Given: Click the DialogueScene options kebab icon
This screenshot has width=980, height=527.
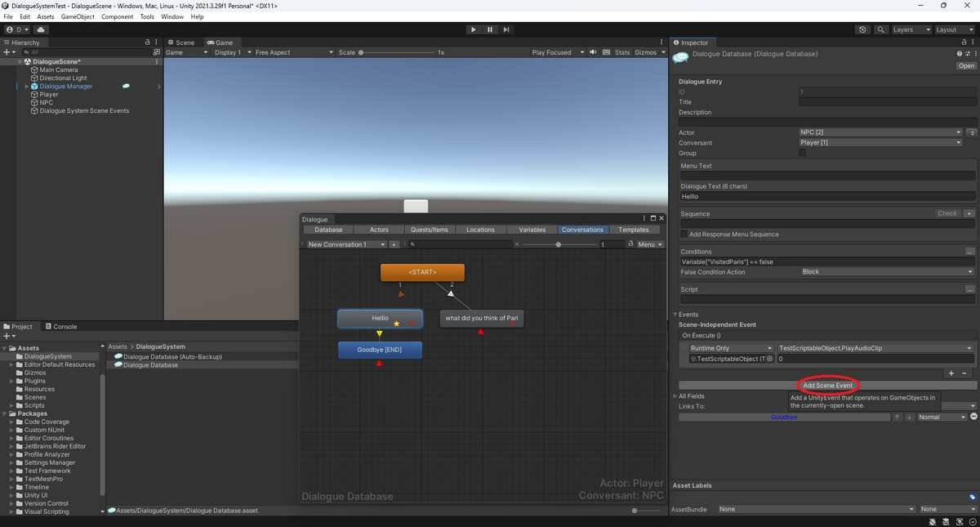Looking at the screenshot, I should pyautogui.click(x=157, y=61).
